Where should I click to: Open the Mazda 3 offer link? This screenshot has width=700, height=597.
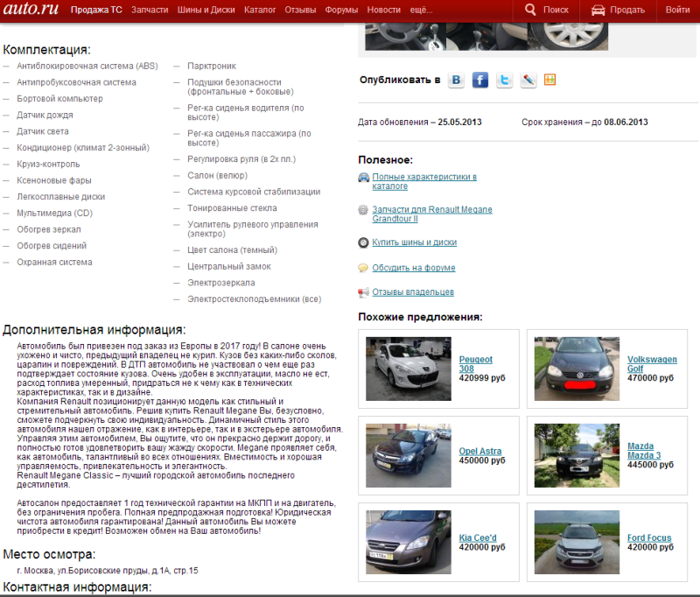(x=644, y=451)
